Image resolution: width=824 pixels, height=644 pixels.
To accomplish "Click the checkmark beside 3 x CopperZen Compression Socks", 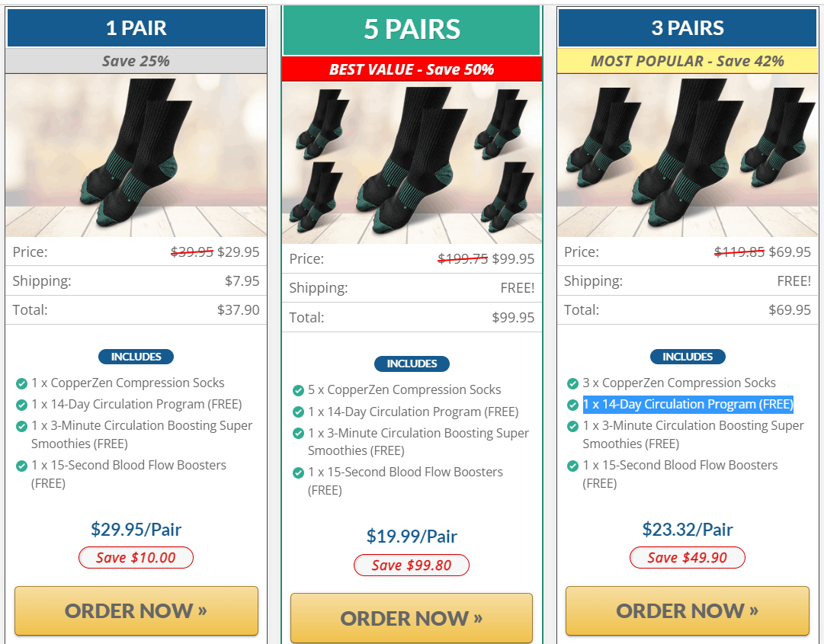I will coord(572,383).
